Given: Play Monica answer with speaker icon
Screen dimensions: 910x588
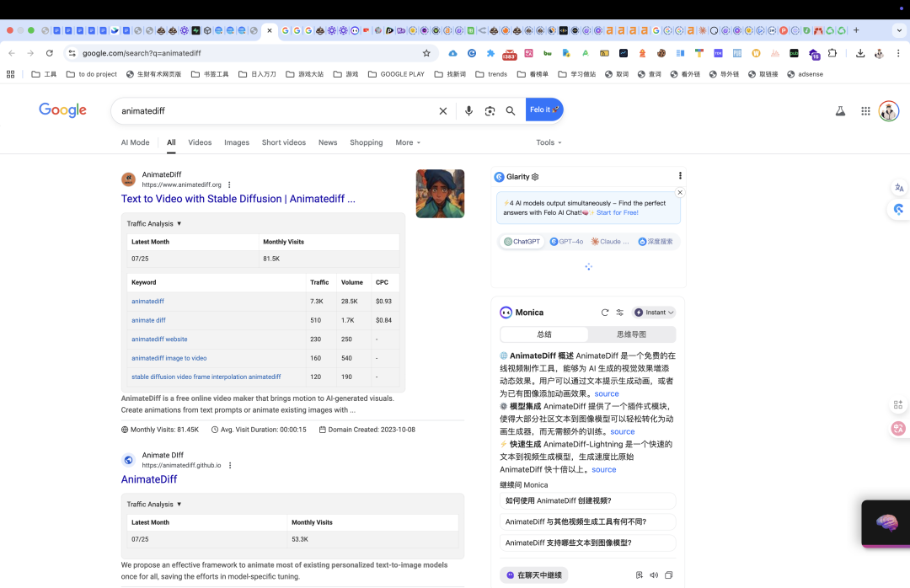Looking at the screenshot, I should (x=654, y=575).
